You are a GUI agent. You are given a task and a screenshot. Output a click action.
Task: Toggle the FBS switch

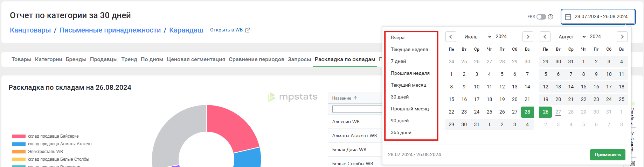tap(541, 17)
